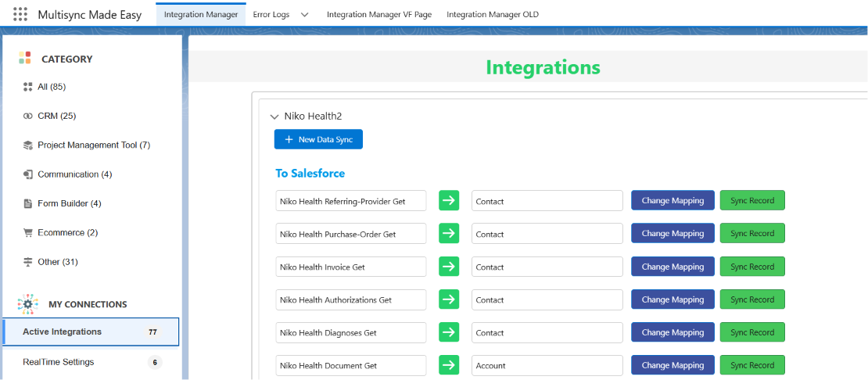The height and width of the screenshot is (380, 868).
Task: Click green arrow for Authorizations Get row
Action: pyautogui.click(x=449, y=299)
